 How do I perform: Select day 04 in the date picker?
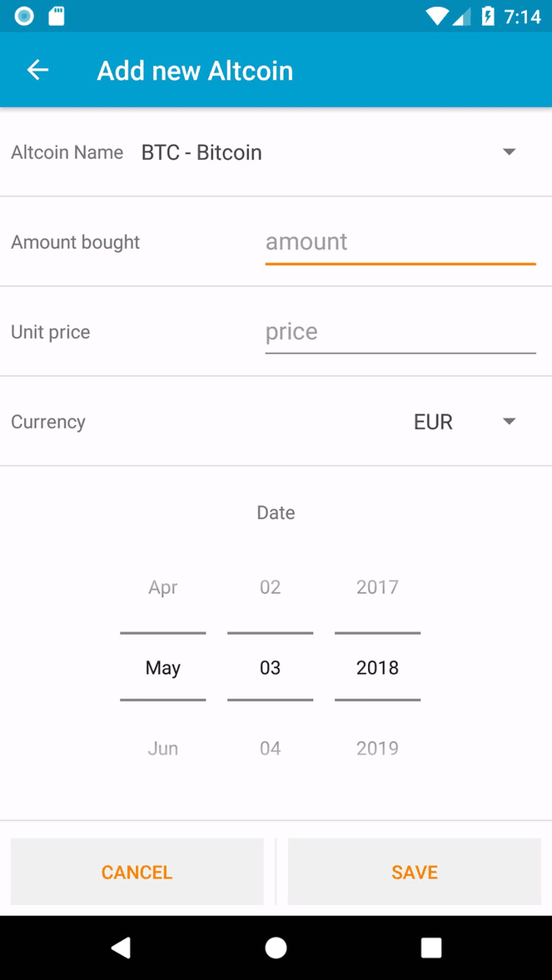pyautogui.click(x=270, y=748)
